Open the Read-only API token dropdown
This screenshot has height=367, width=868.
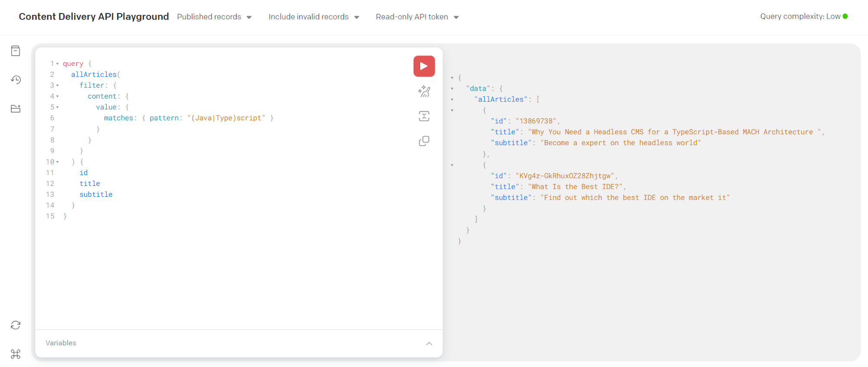[x=417, y=17]
